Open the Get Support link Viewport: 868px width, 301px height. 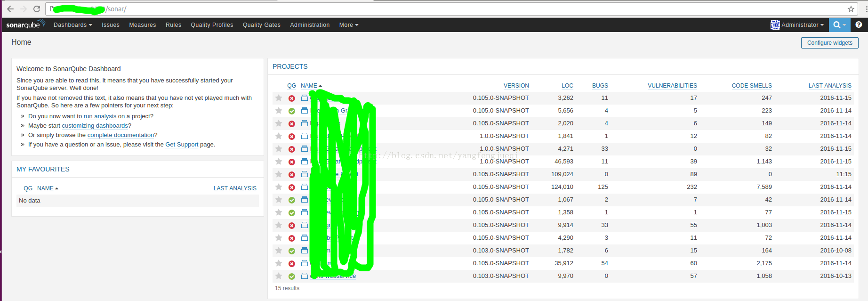coord(182,145)
